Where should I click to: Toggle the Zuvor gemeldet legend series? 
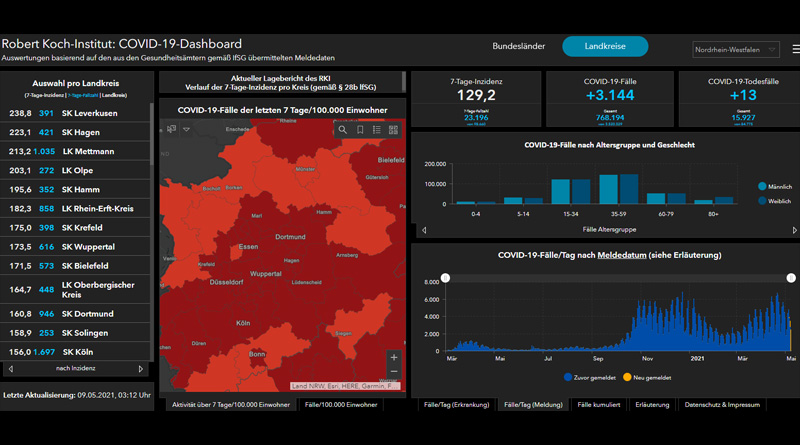[590, 378]
